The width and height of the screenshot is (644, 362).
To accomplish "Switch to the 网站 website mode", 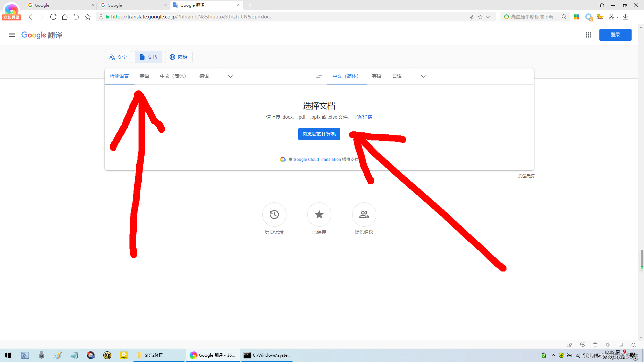I will (178, 57).
